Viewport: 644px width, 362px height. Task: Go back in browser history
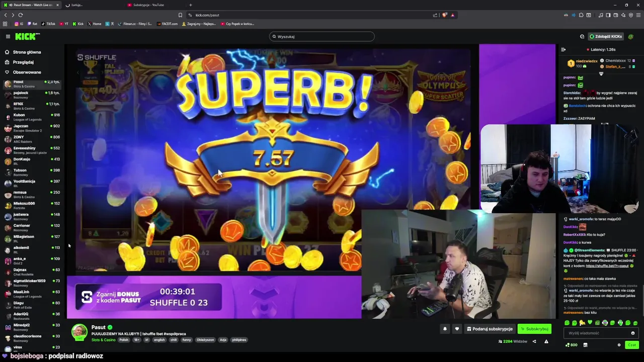[x=6, y=15]
